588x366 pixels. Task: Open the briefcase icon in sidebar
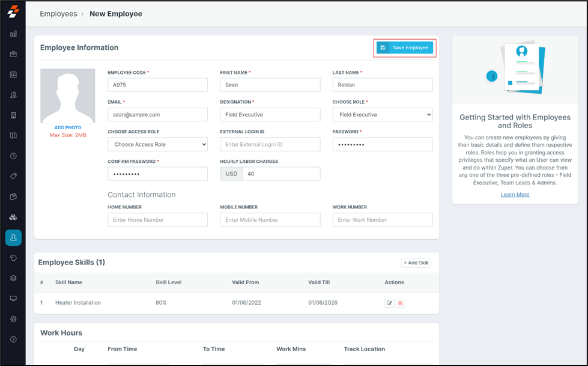coord(13,54)
